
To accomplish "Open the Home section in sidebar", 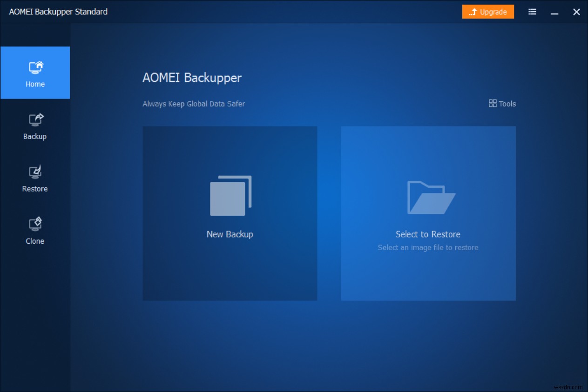I will [x=35, y=73].
